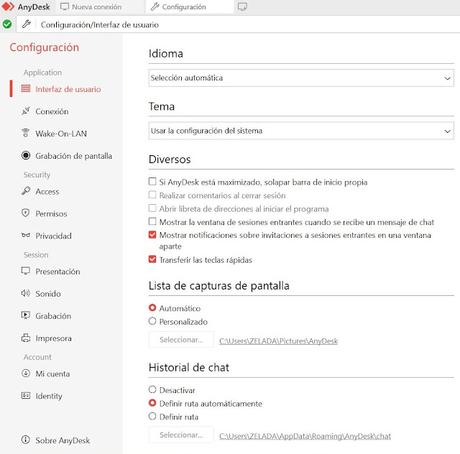Click the Grabación de pantalla record icon

point(26,155)
